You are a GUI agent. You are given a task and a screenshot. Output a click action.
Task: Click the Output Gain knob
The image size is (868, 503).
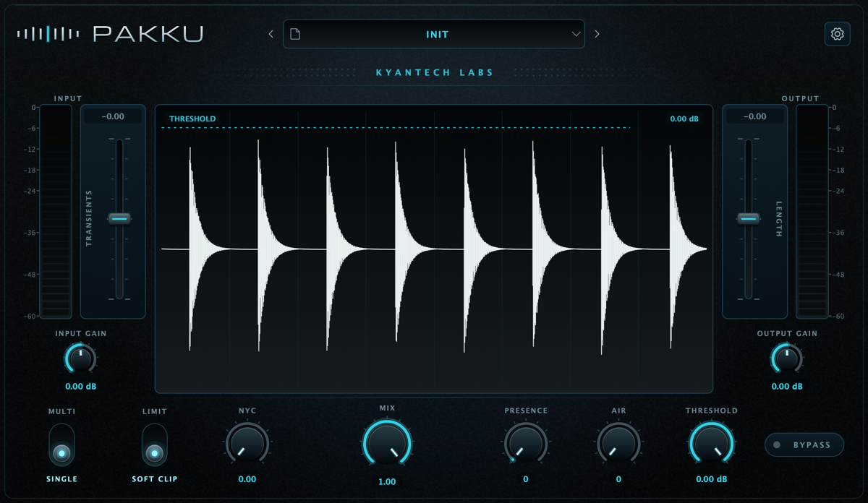pos(786,358)
